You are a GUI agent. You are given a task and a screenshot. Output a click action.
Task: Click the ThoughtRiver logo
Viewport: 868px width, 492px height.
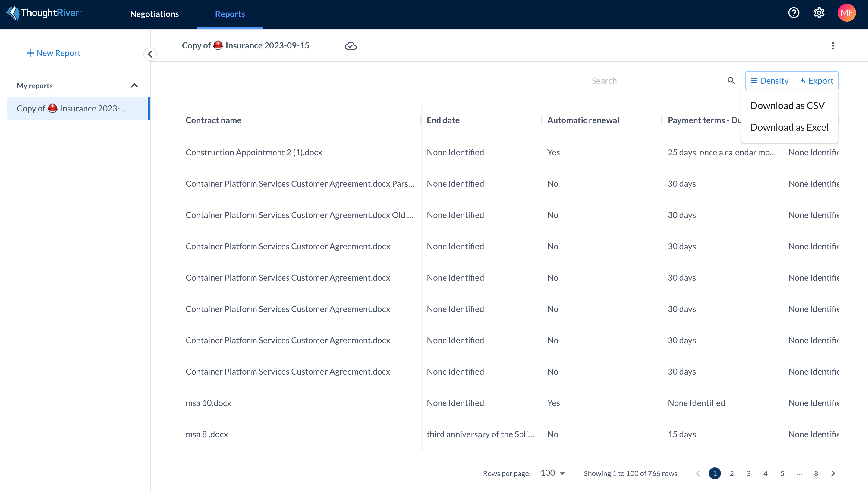(x=44, y=14)
